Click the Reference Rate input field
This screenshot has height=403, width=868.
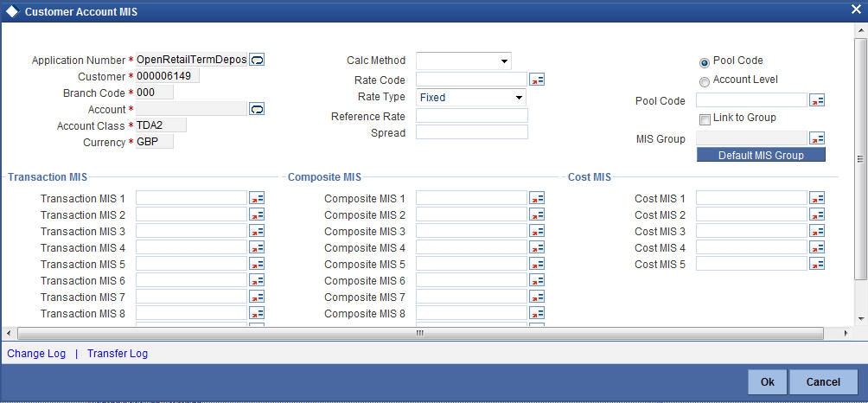pyautogui.click(x=472, y=116)
